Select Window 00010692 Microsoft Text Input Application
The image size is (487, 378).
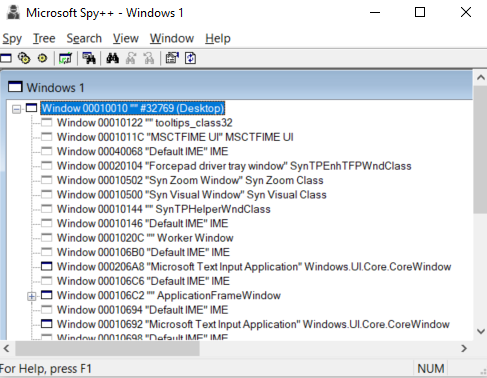pos(253,324)
